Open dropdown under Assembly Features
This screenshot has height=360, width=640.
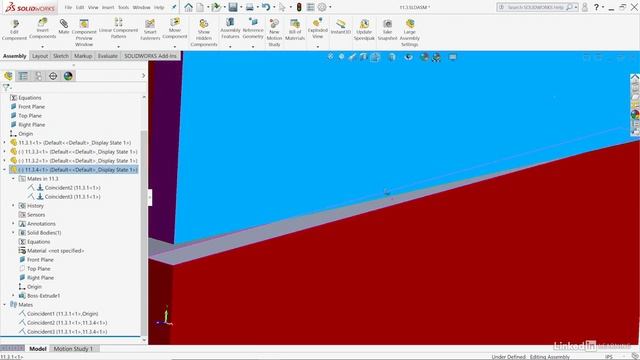[x=230, y=47]
